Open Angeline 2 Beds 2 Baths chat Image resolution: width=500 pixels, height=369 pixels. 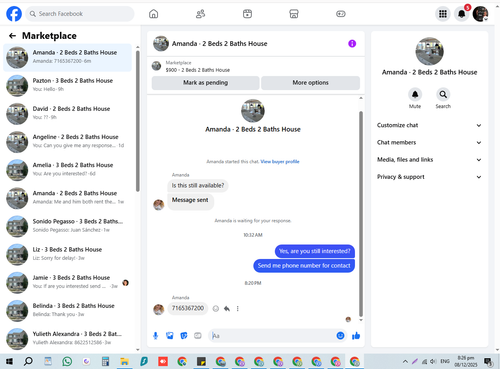pyautogui.click(x=68, y=141)
